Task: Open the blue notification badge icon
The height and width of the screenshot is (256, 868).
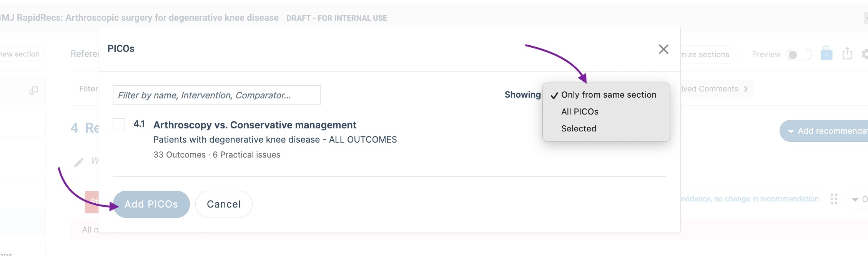Action: 826,53
